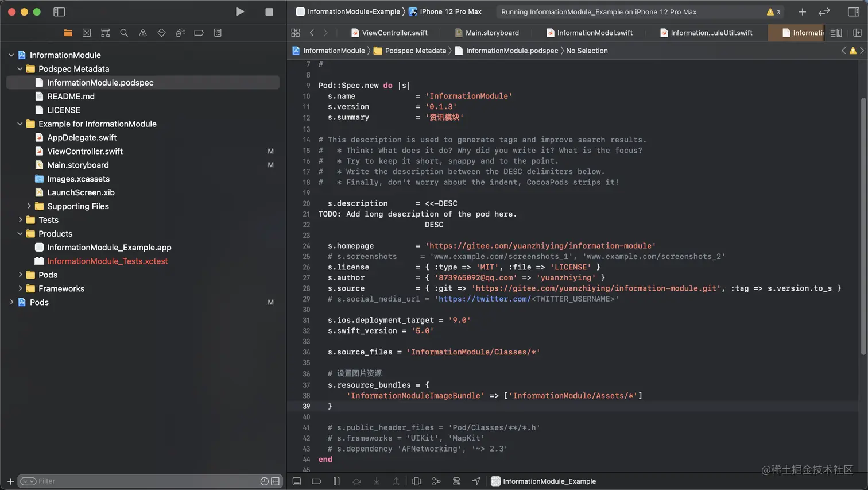Jump to next issue in jump bar
868x490 pixels.
click(862, 51)
